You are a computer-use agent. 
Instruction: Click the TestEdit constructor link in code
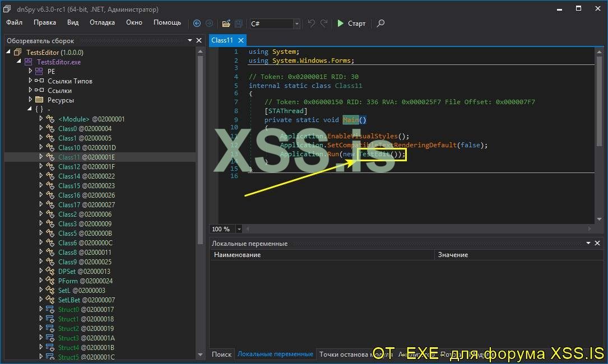point(374,154)
